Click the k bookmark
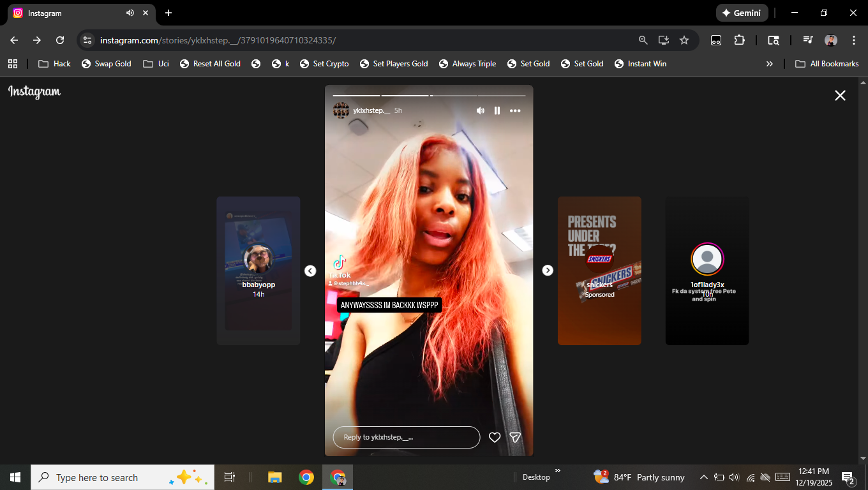The width and height of the screenshot is (868, 490). (x=280, y=64)
